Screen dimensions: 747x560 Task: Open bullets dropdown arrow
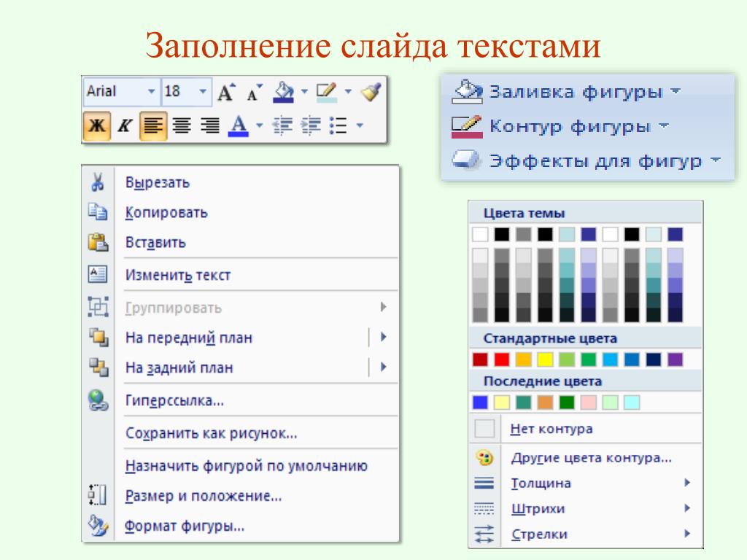[x=360, y=125]
